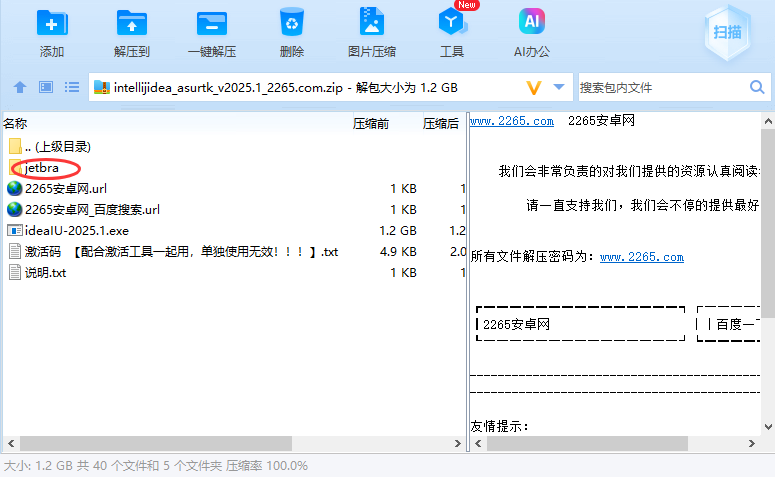775x477 pixels.
Task: Click file list horizontal scrollbar
Action: (x=156, y=443)
